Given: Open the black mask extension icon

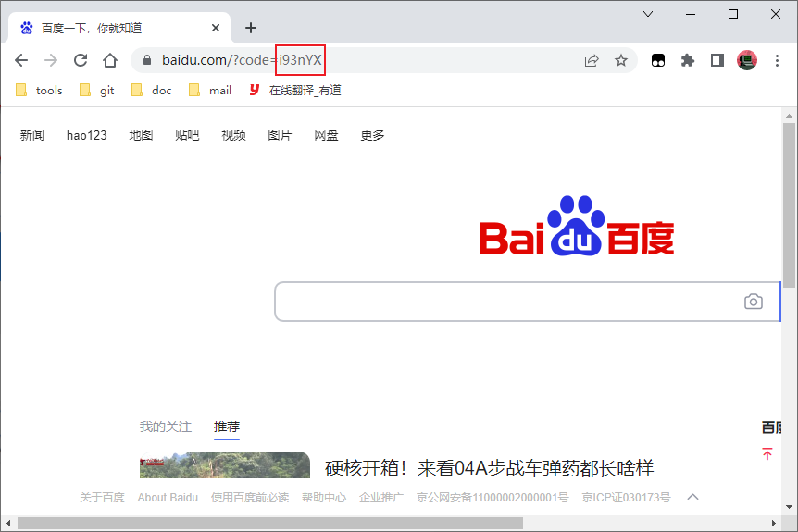Looking at the screenshot, I should click(658, 60).
